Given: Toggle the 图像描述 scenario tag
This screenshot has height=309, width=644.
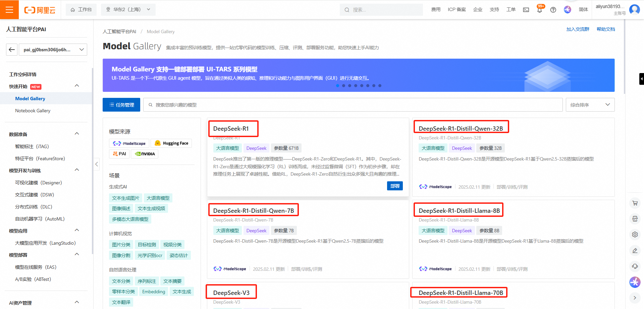Looking at the screenshot, I should click(121, 208).
